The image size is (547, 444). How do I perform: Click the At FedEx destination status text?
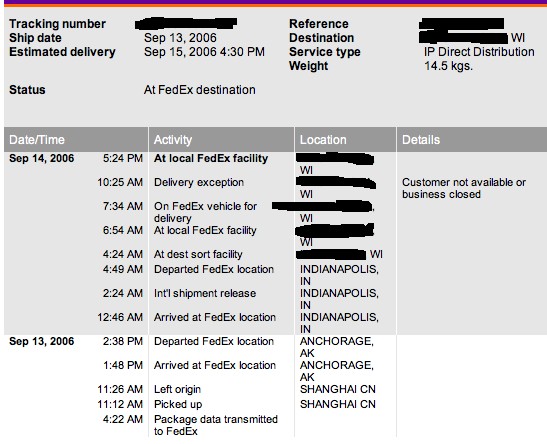200,90
